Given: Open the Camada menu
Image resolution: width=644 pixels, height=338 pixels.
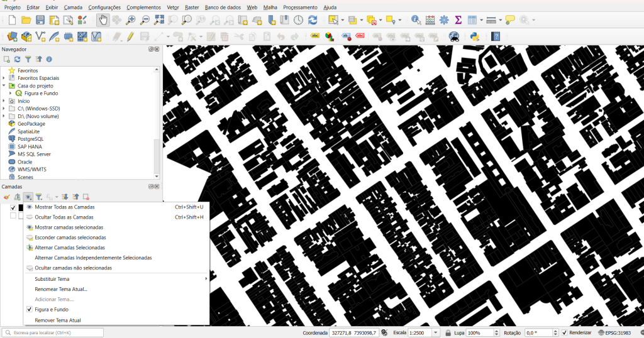Looking at the screenshot, I should [73, 8].
